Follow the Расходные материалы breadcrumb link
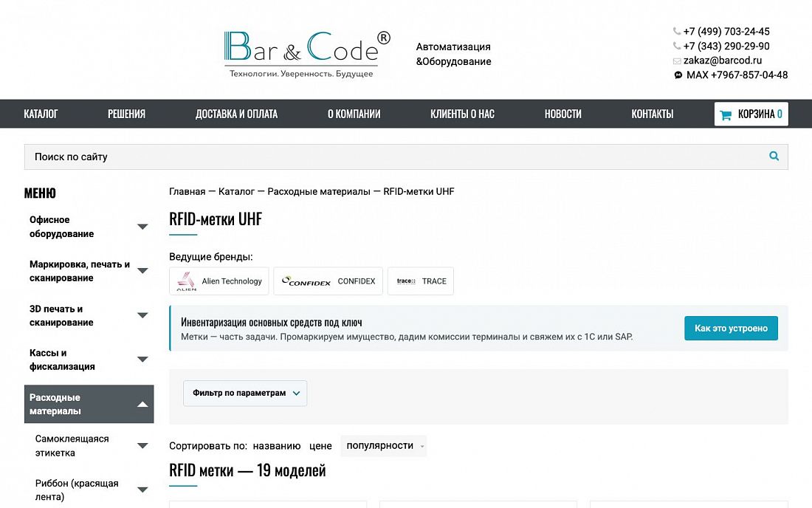Image resolution: width=812 pixels, height=508 pixels. [319, 191]
